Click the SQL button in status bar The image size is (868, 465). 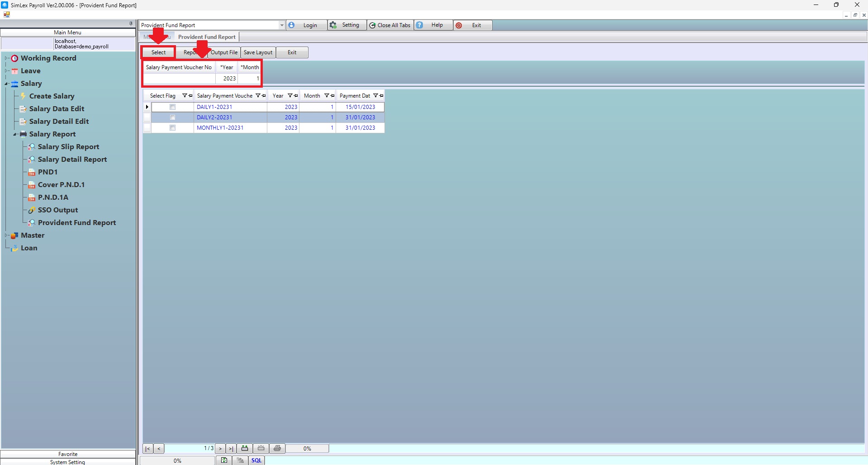coord(256,460)
